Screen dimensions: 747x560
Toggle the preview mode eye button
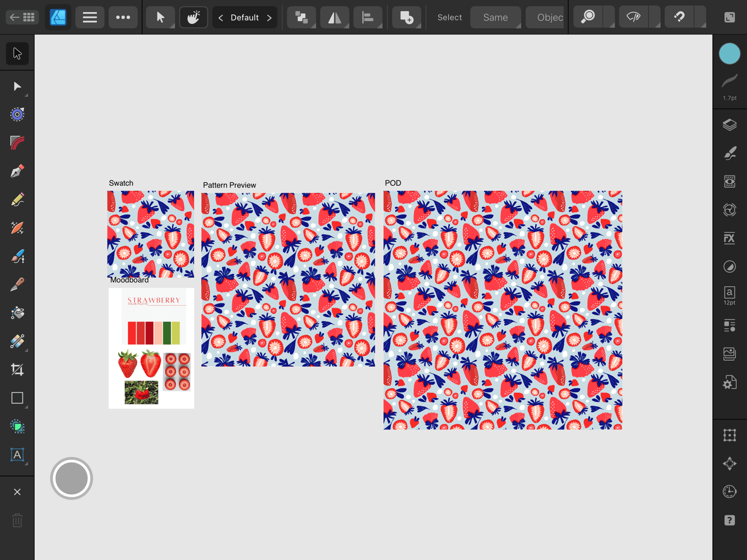pyautogui.click(x=633, y=17)
